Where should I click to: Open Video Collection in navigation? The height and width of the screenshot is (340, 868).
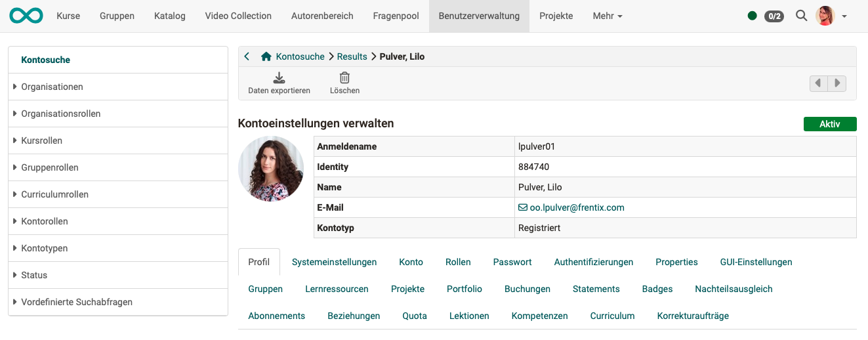[238, 16]
